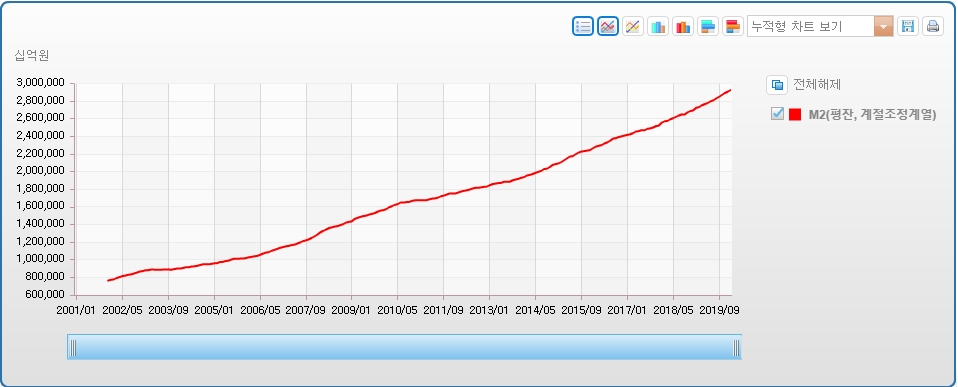Save the chart with the floppy icon

(x=908, y=26)
